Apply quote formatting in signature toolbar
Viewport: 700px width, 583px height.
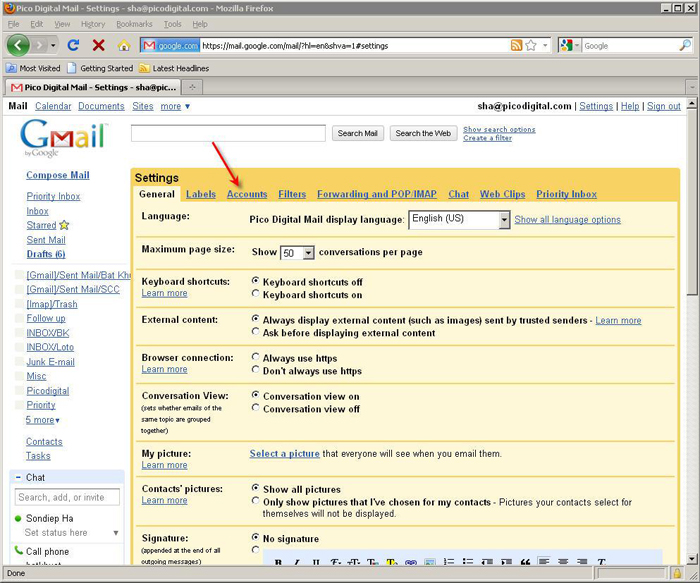525,562
